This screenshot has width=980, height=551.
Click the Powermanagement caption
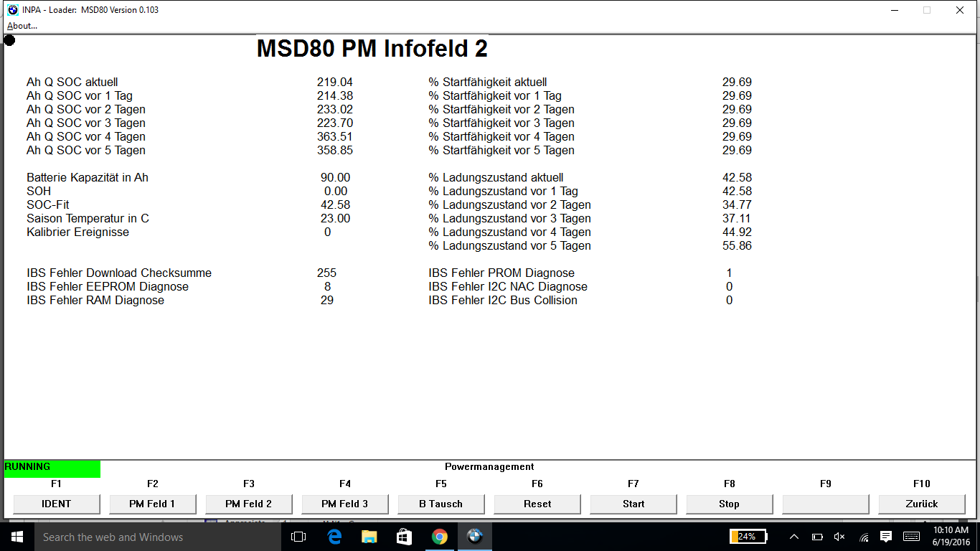pyautogui.click(x=489, y=467)
